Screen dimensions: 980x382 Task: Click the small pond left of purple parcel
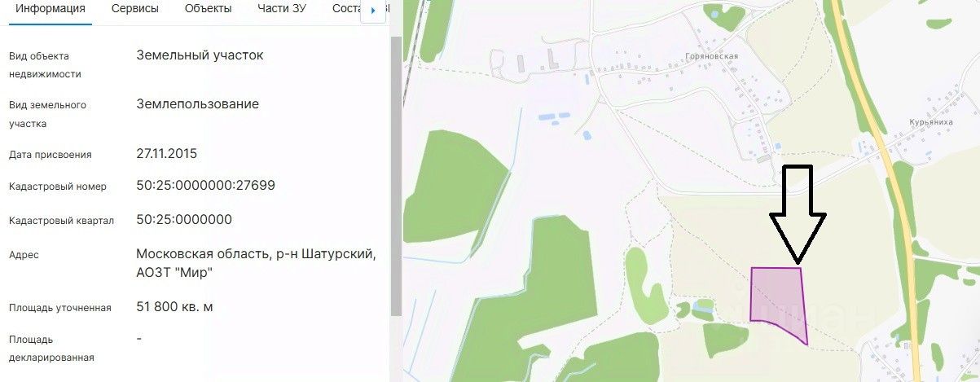click(703, 307)
